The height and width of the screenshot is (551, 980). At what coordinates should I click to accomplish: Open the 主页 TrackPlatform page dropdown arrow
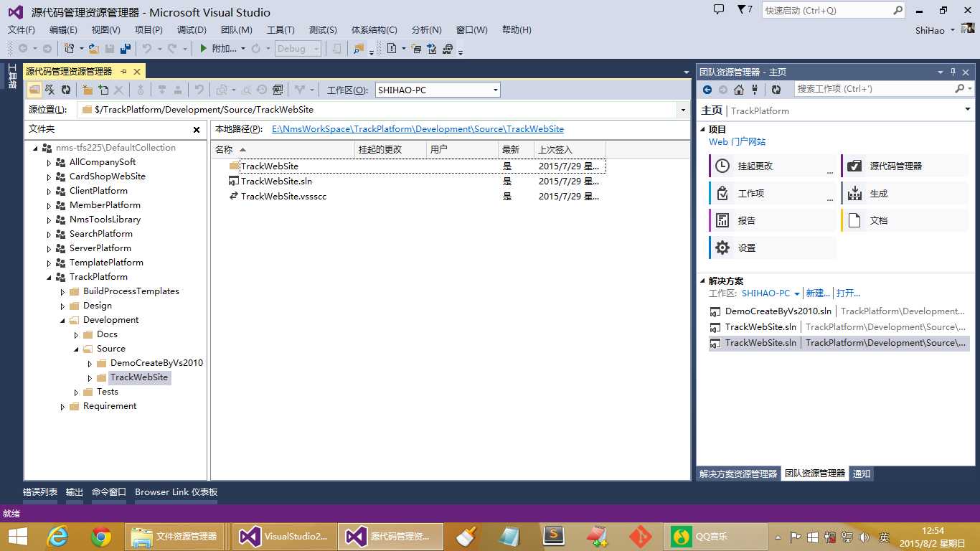tap(967, 110)
